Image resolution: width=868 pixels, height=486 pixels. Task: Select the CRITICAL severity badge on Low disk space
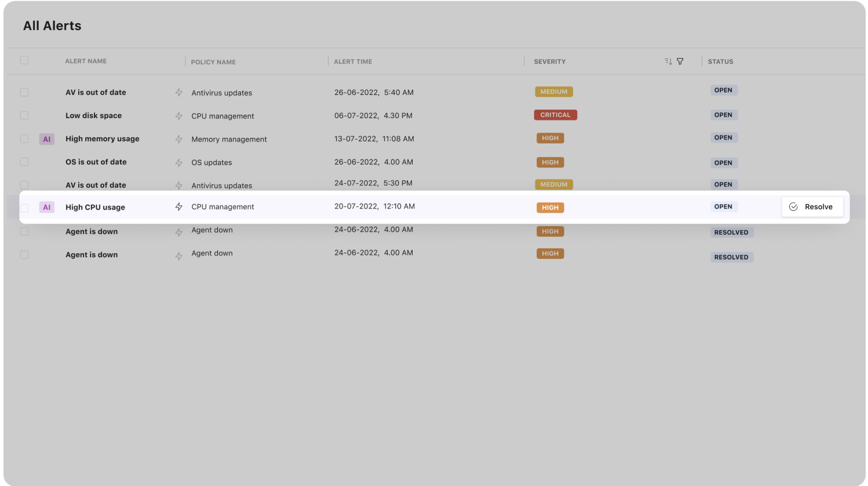[555, 115]
